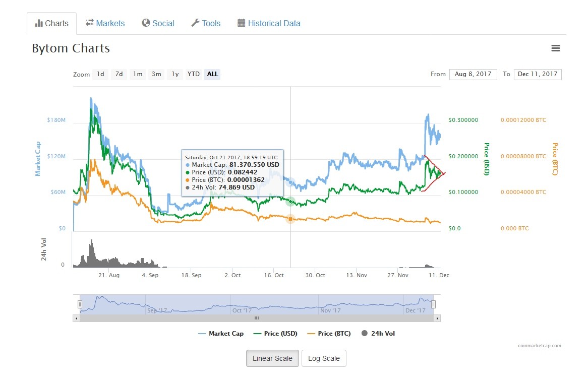Click the exchange arrows icon beside Markets
Image resolution: width=588 pixels, height=382 pixels.
pos(89,23)
